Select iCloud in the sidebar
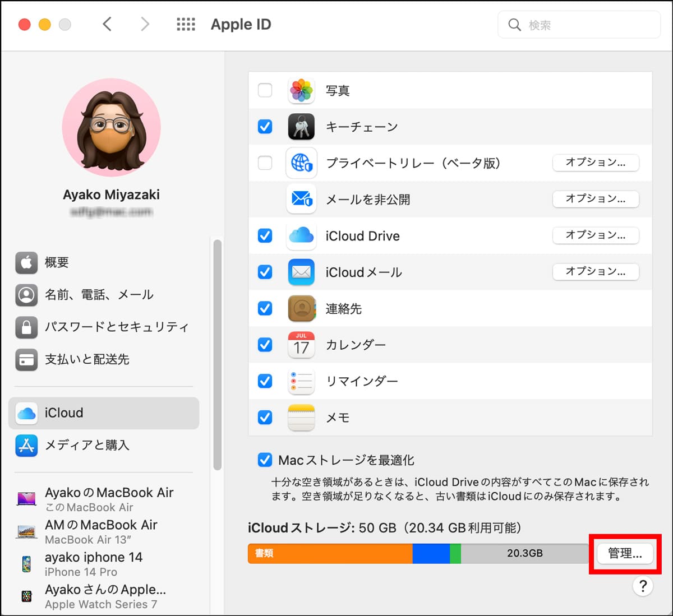Screen dimensions: 673x616 pos(104,413)
